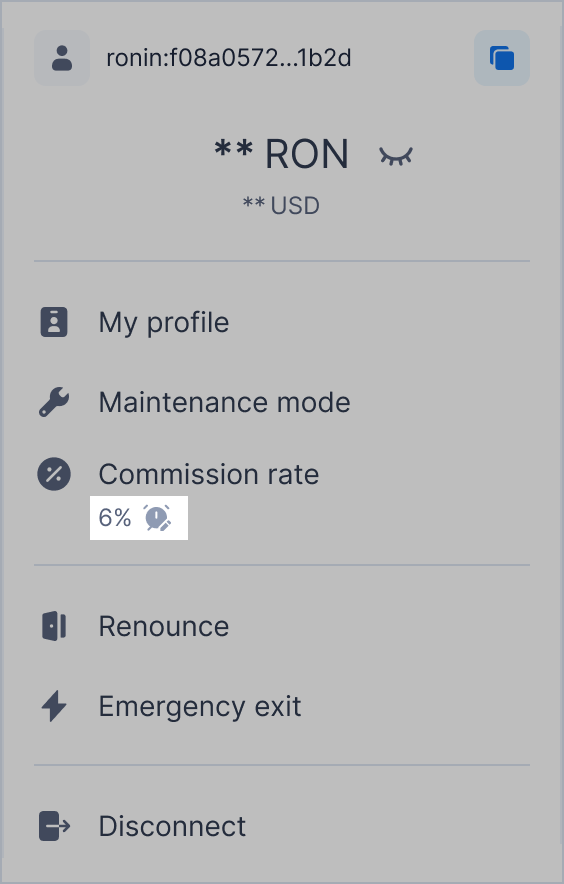Show hidden balance with the closed-eye icon
Viewport: 564px width, 884px height.
[396, 156]
